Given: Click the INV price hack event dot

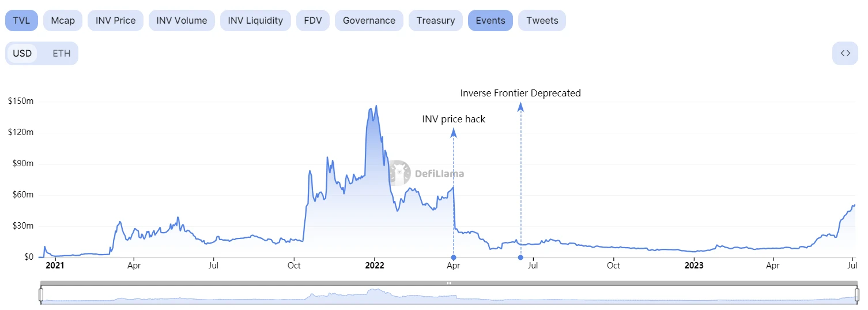Looking at the screenshot, I should (454, 257).
